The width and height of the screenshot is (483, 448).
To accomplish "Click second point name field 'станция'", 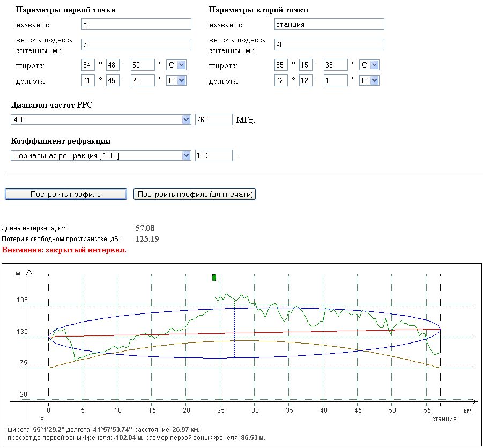I will 329,24.
